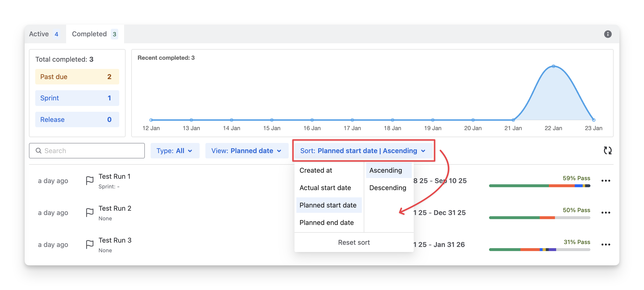Collapse the Sort: Planned start date dropdown
Screen dimensions: 644x290
click(363, 151)
